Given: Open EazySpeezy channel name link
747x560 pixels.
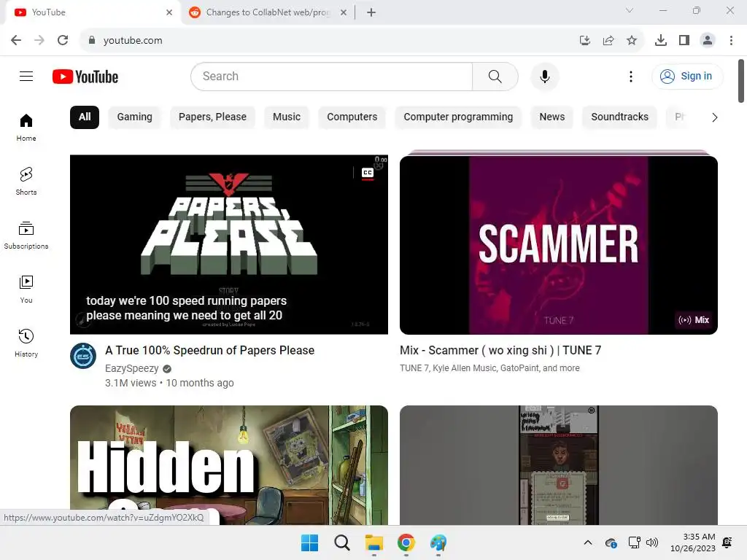Looking at the screenshot, I should click(132, 368).
